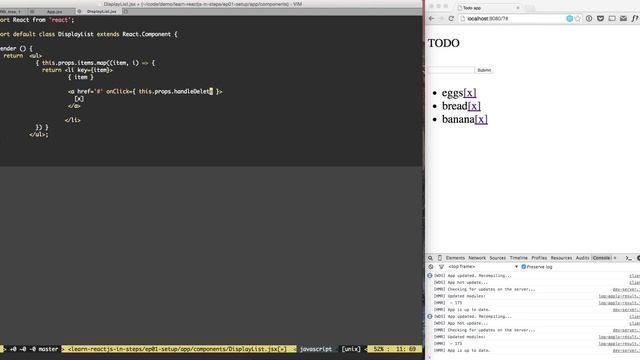Open the Sources tab in DevTools

pos(498,258)
